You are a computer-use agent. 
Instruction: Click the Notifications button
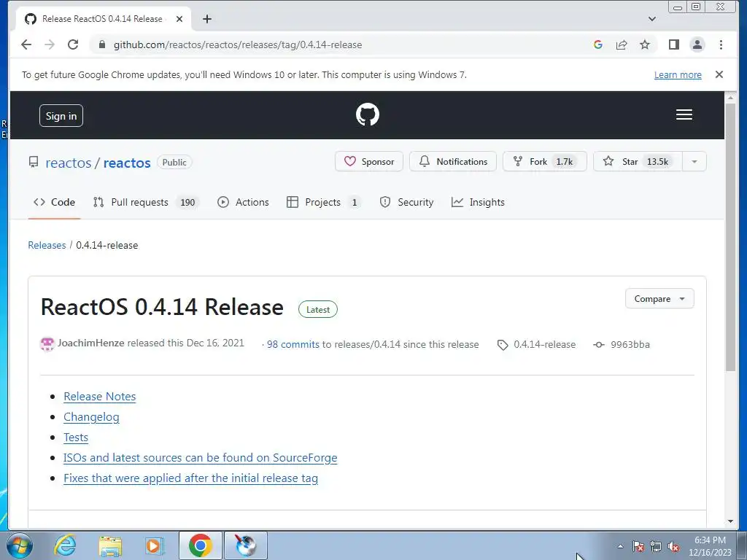(x=453, y=161)
